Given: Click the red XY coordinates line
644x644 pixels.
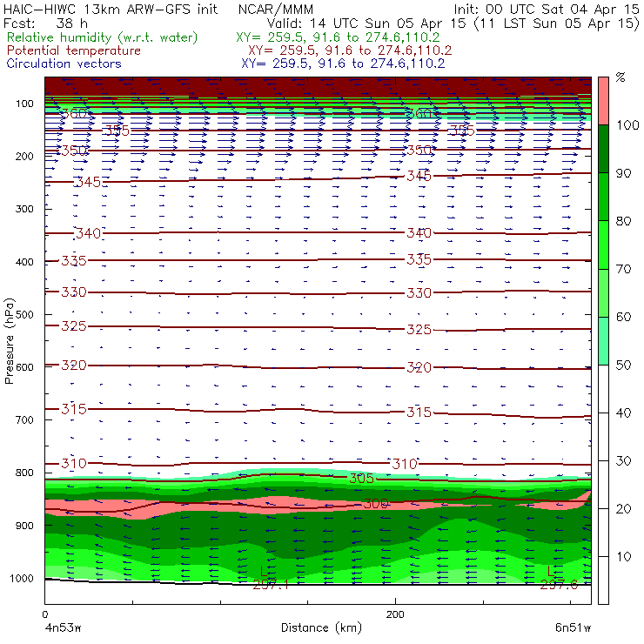Looking at the screenshot, I should pos(350,50).
